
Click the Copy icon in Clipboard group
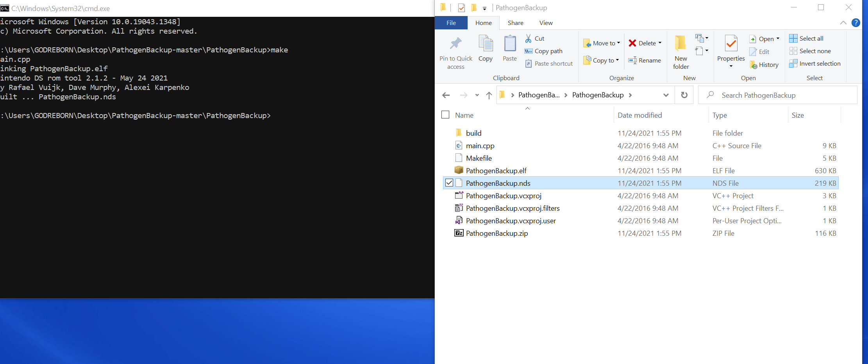[x=486, y=44]
